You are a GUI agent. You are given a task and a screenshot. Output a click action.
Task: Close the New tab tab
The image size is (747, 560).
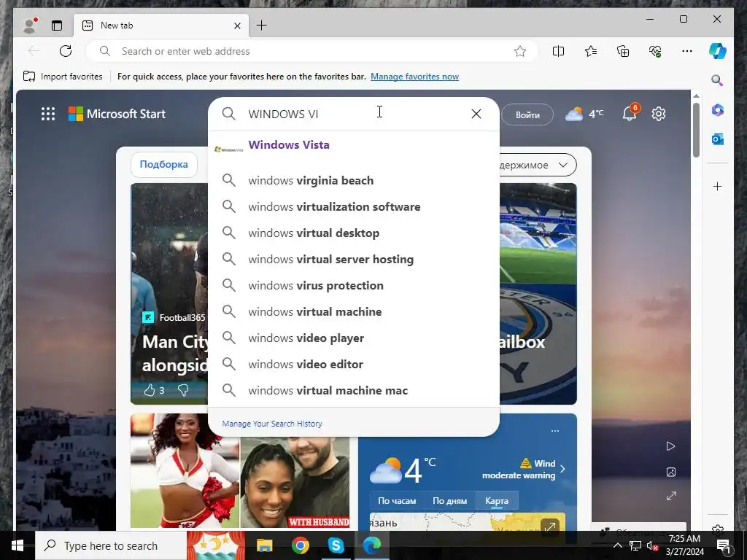tap(237, 26)
